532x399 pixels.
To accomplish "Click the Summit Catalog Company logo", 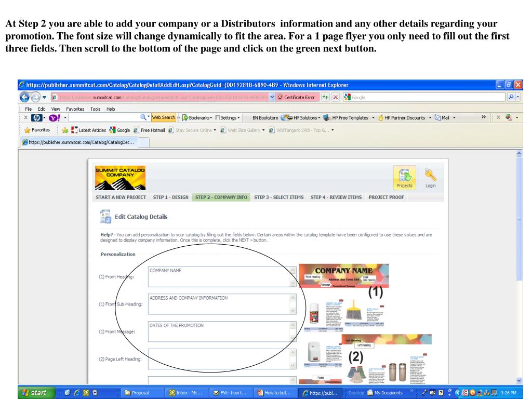I will pyautogui.click(x=120, y=178).
